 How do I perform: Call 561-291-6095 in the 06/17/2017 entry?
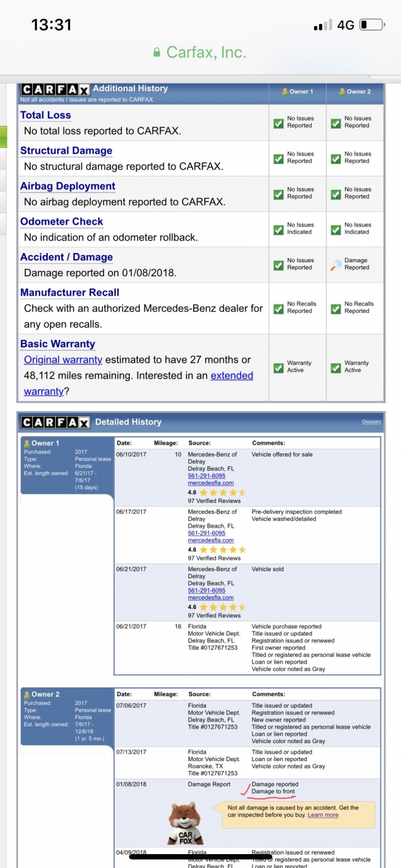click(x=207, y=533)
